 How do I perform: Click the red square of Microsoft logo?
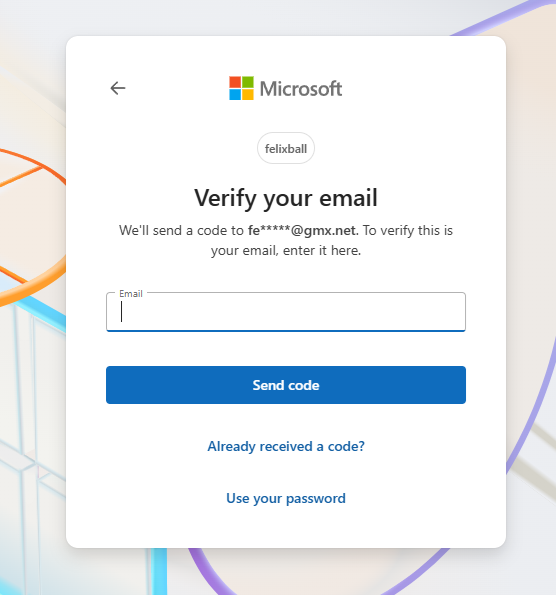pos(235,82)
